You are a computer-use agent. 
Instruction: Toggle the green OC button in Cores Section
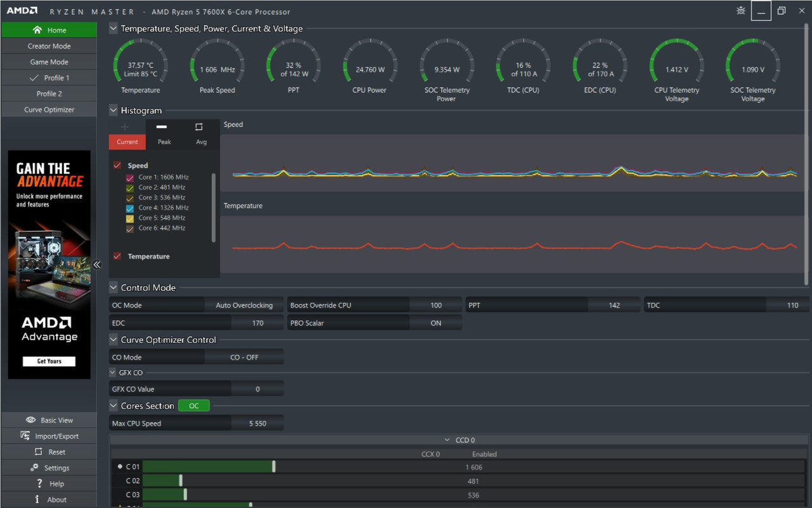pos(194,406)
